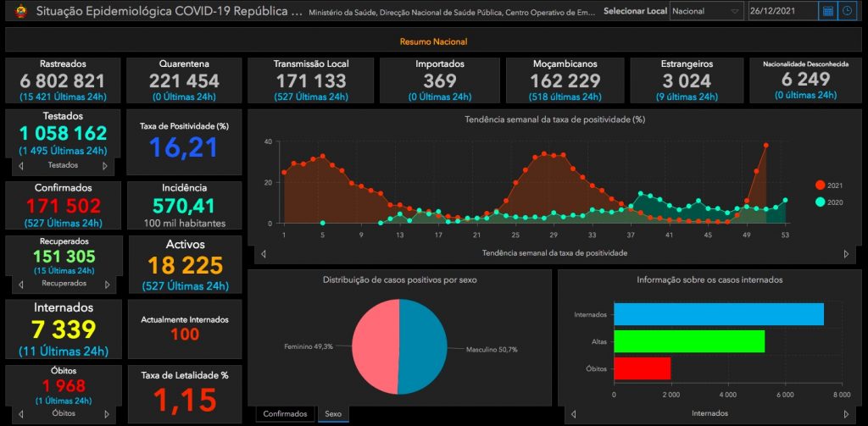Screen dimensions: 868x426
Task: Click the date field showing 26/12/2021
Action: 782,11
